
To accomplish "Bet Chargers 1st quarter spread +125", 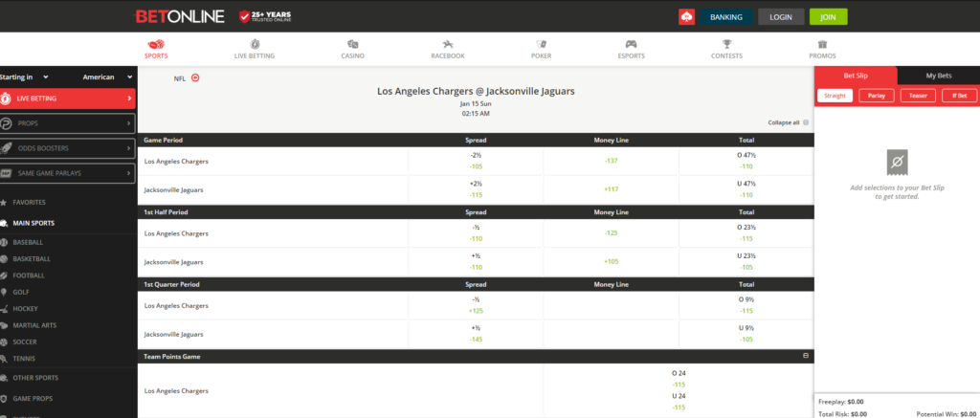I will click(476, 305).
